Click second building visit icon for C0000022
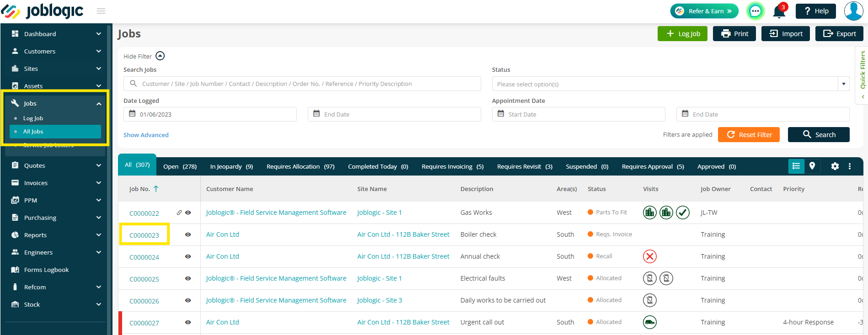Screen dimensions: 868x335 click(666, 213)
